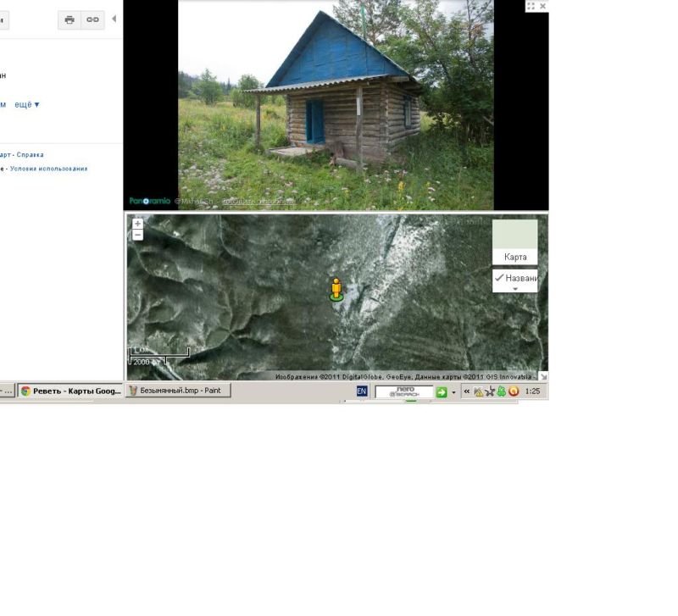Screen dimensions: 678x616
Task: Zoom out the map with the minus button
Action: click(x=137, y=235)
